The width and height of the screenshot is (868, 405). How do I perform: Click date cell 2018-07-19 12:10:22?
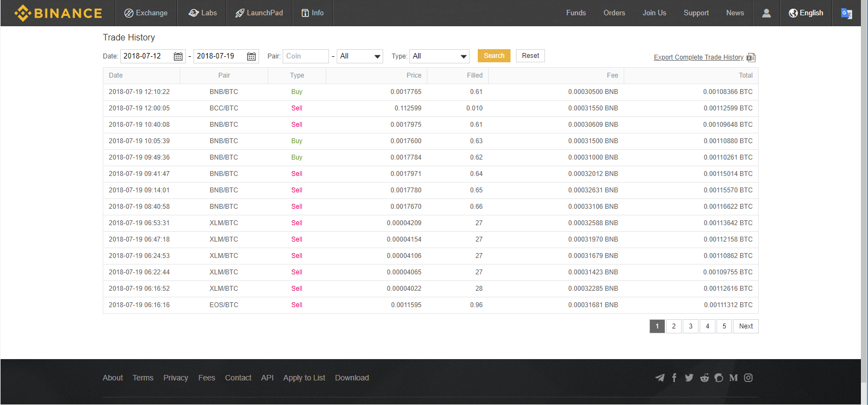coord(139,92)
